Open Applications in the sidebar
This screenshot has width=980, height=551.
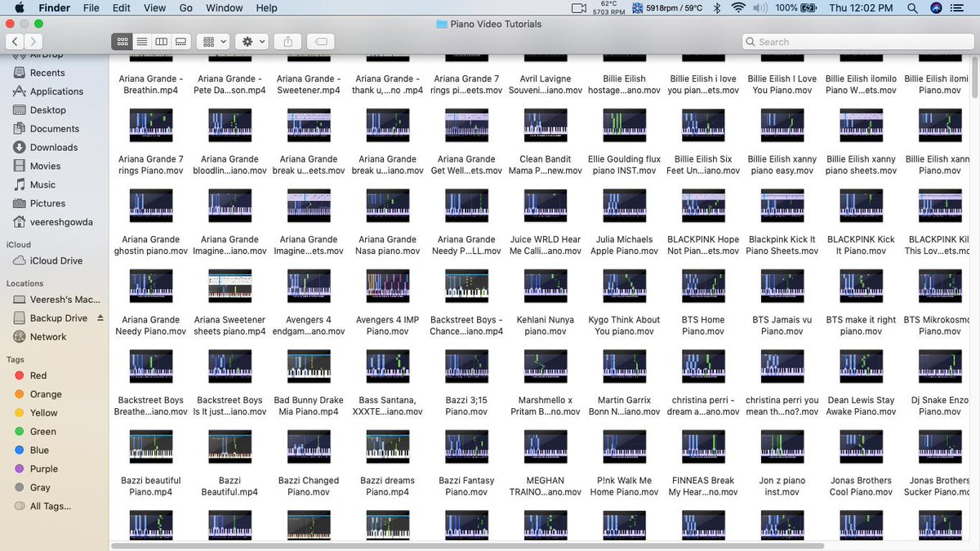[x=56, y=91]
